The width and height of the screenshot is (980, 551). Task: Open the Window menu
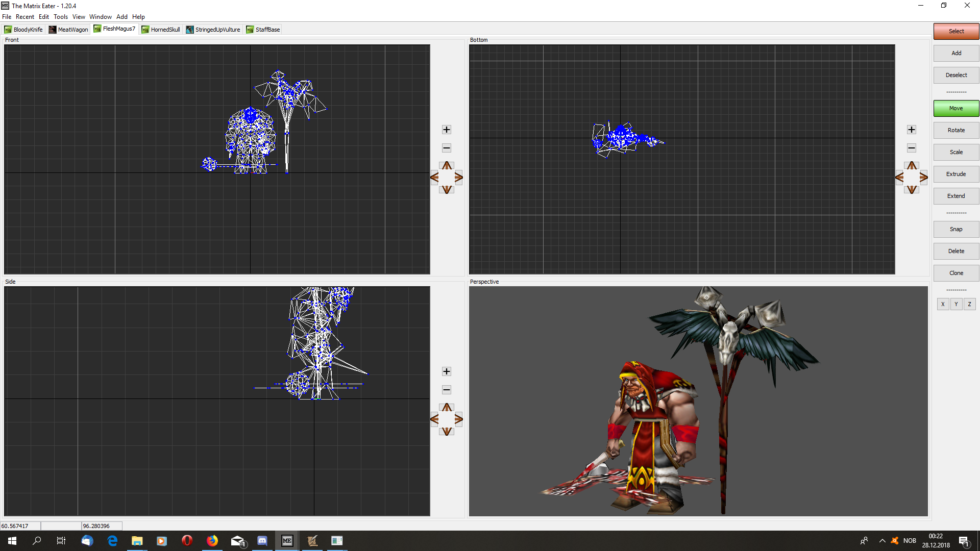point(101,17)
